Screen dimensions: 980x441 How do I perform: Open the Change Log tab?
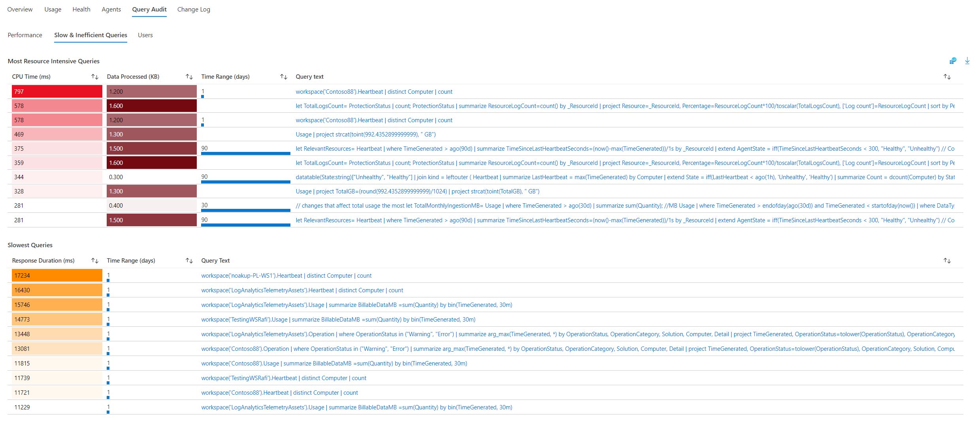(x=194, y=9)
